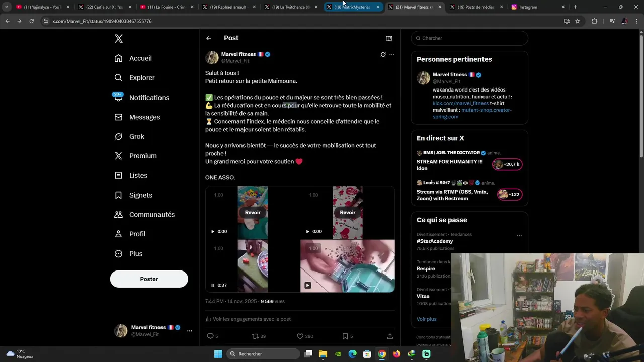
Task: Click the Grok explain icon on post
Action: (383, 54)
